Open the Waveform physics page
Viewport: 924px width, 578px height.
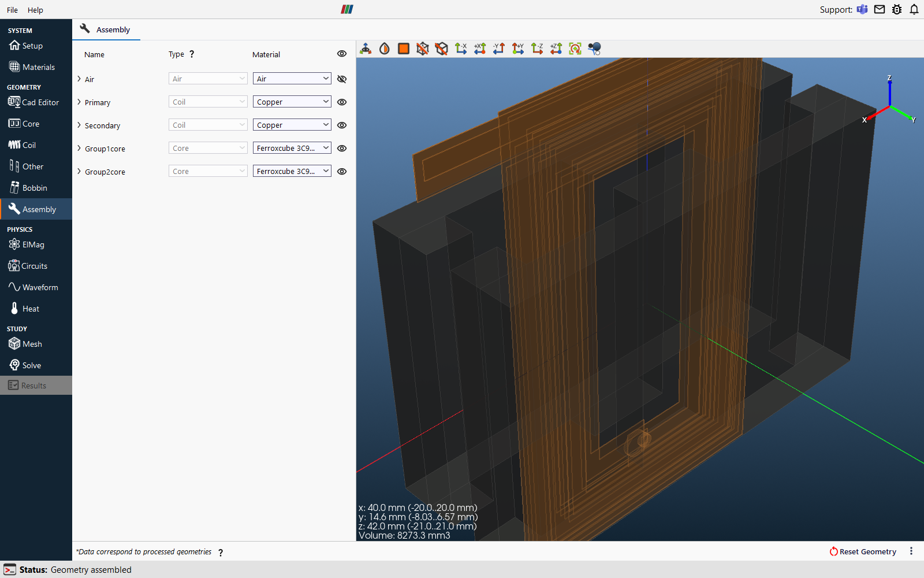tap(36, 287)
